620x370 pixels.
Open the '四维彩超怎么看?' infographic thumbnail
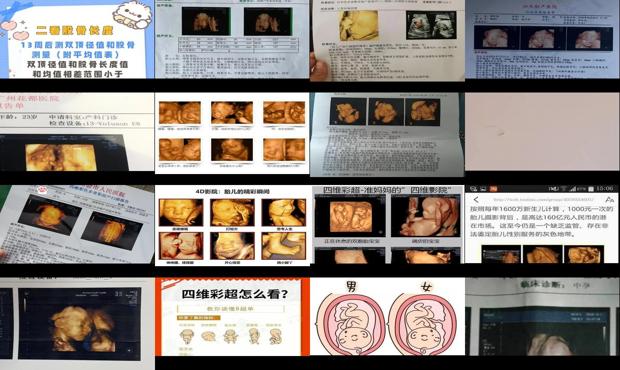click(232, 317)
